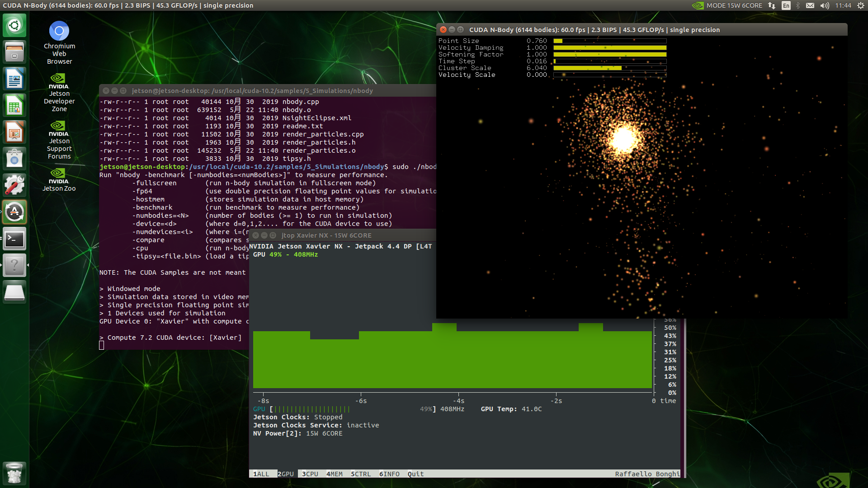Open the unknown application question-mark icon

(x=14, y=265)
